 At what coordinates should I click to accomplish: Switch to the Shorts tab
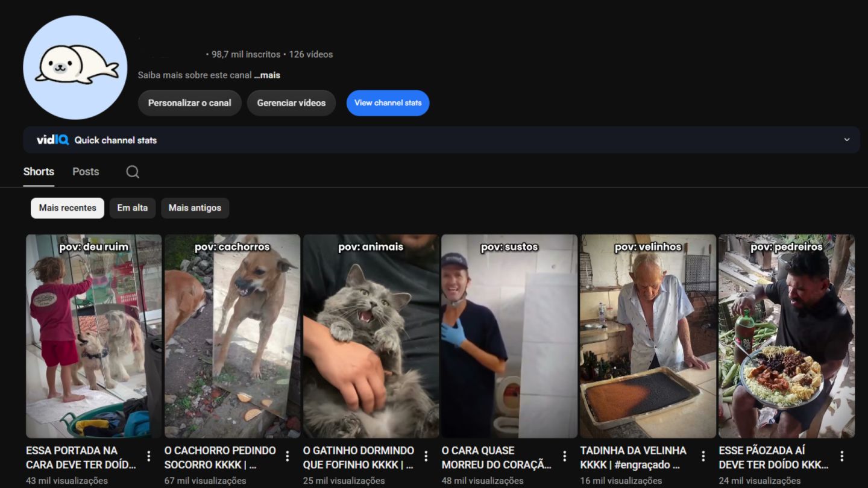point(39,172)
